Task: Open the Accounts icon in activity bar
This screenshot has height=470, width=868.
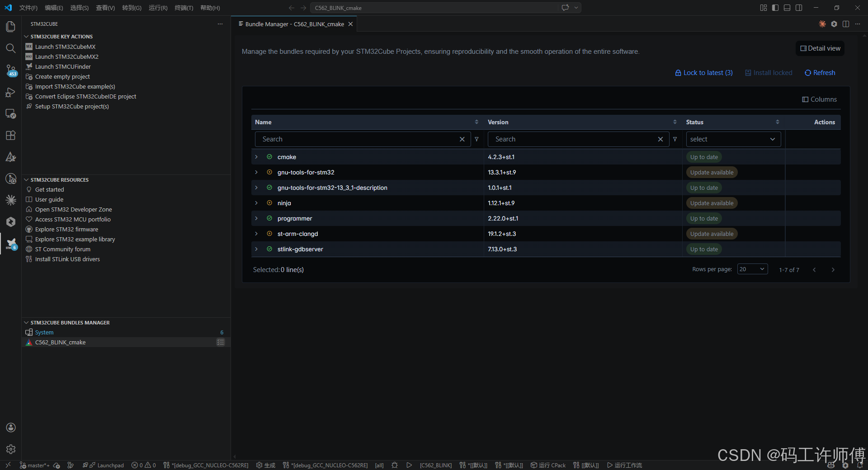Action: click(x=10, y=428)
